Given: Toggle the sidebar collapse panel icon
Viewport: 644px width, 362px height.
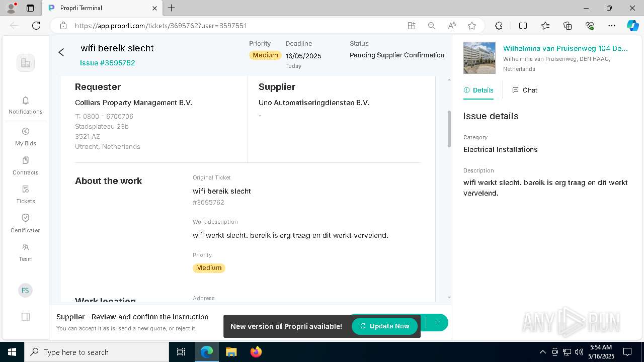Looking at the screenshot, I should click(x=26, y=317).
